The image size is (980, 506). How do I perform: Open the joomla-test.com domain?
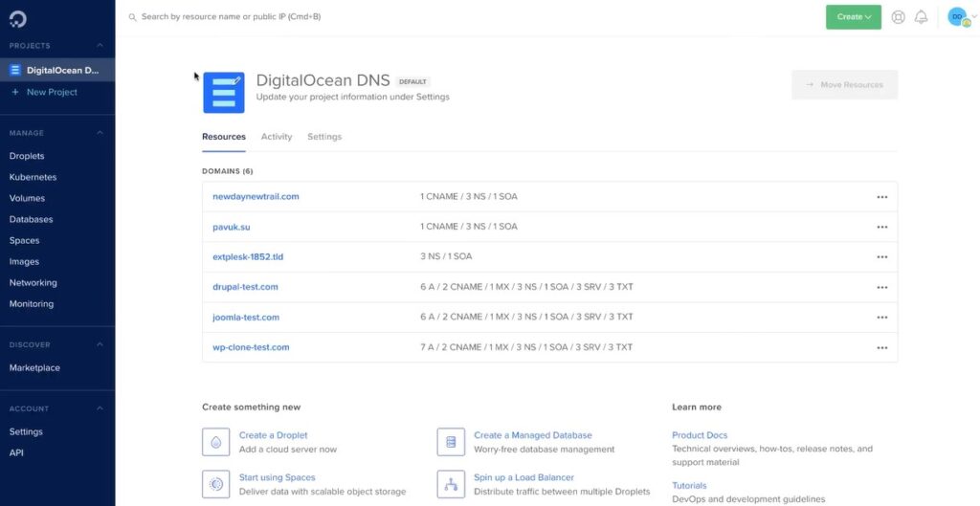point(246,318)
